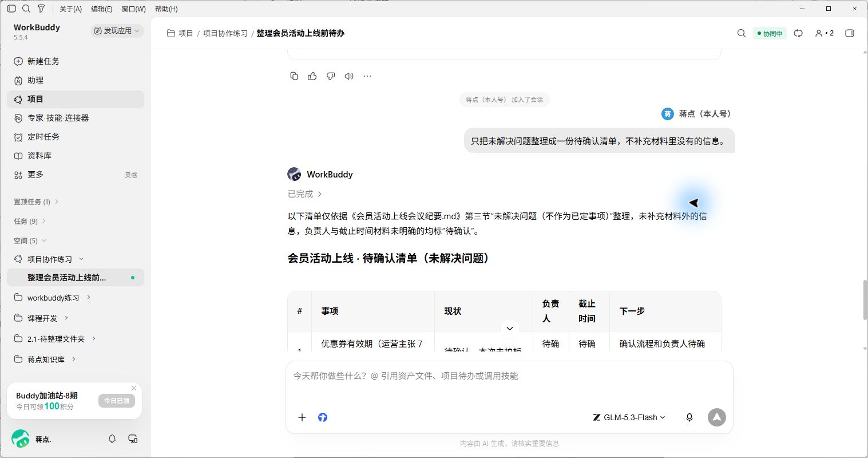Send the message with the arrow button
The height and width of the screenshot is (458, 868).
(x=717, y=417)
